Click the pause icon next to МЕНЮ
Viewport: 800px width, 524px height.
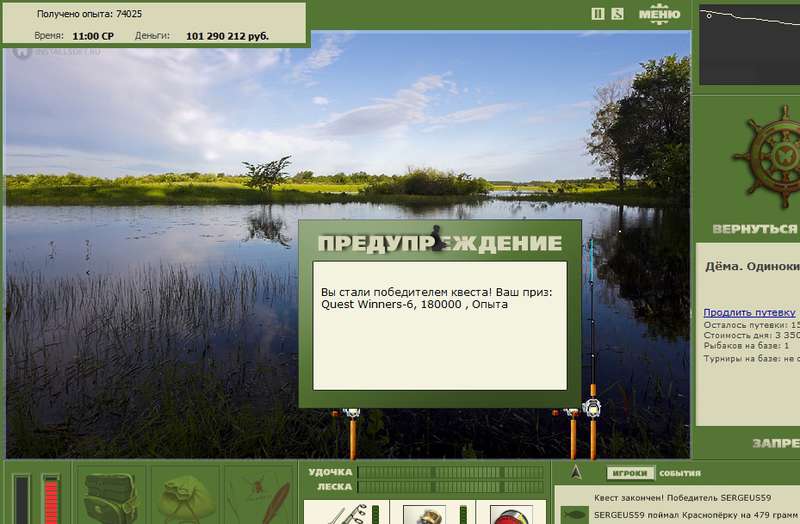tap(597, 14)
